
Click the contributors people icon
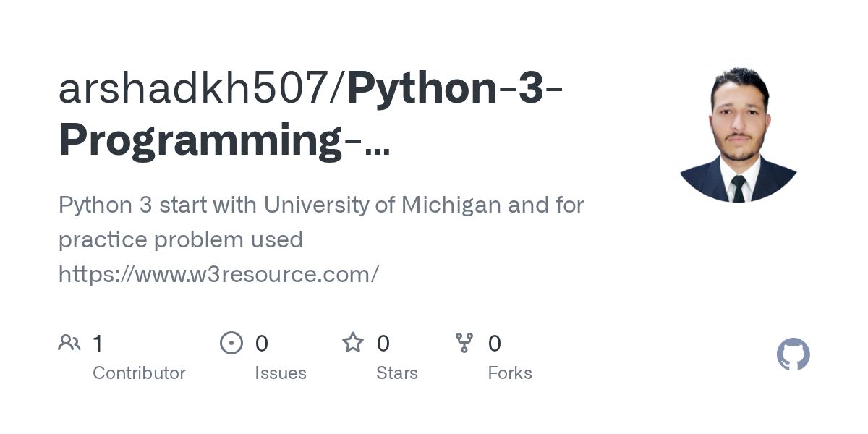pyautogui.click(x=69, y=343)
